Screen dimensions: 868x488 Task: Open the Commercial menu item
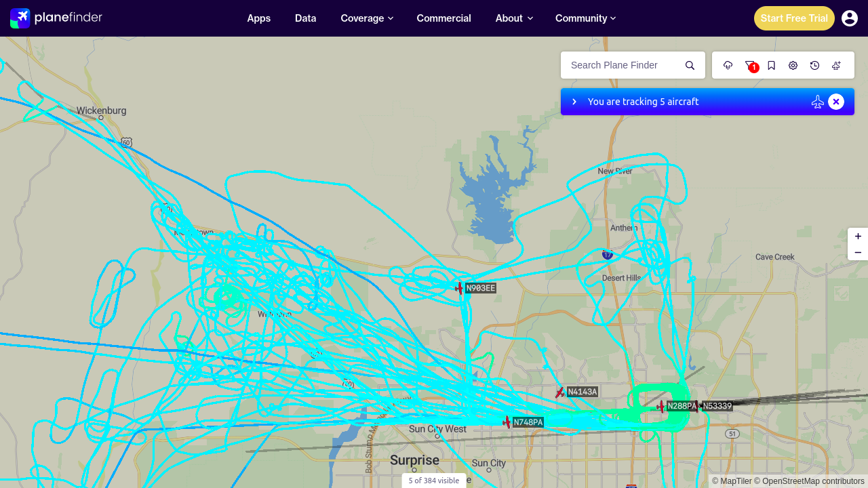point(444,18)
